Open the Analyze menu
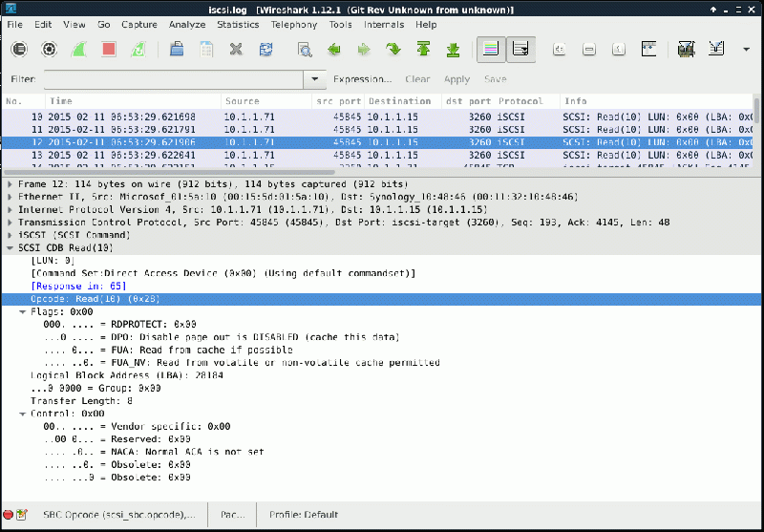The height and width of the screenshot is (532, 764). click(187, 25)
